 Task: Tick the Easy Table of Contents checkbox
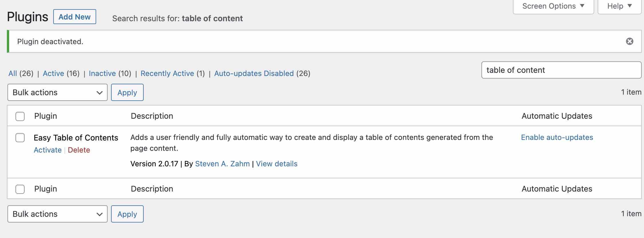click(20, 138)
